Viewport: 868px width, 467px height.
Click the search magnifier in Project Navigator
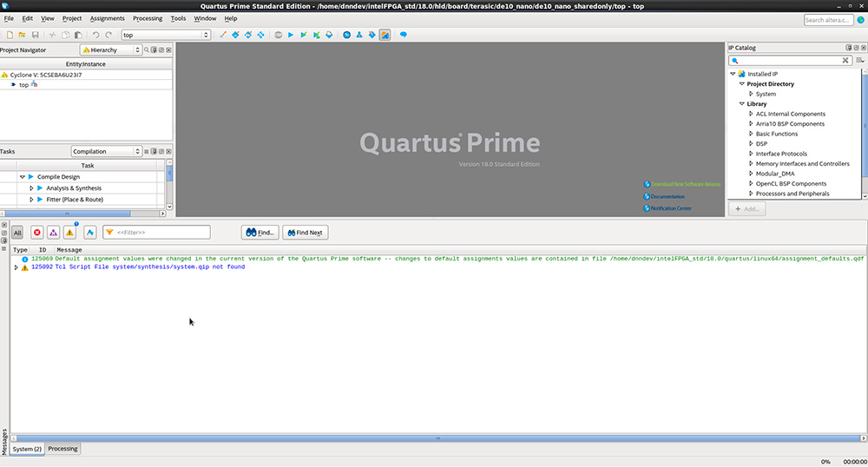pyautogui.click(x=147, y=49)
